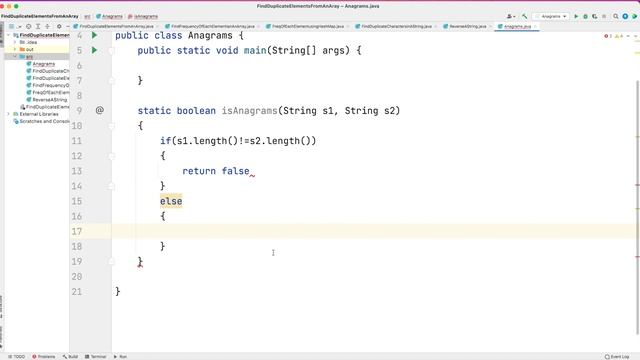Click the editor vertical scrollbar
640x360 pixels.
click(637, 206)
